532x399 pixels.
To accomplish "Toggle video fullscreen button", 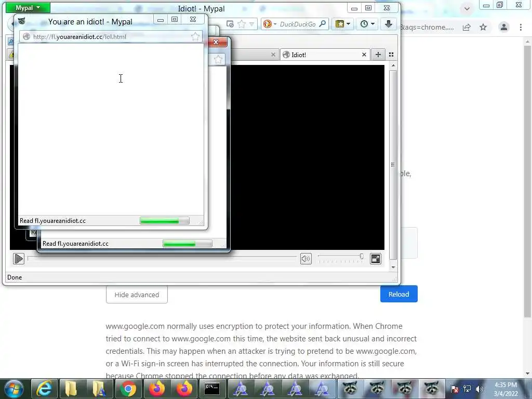I will pos(376,259).
